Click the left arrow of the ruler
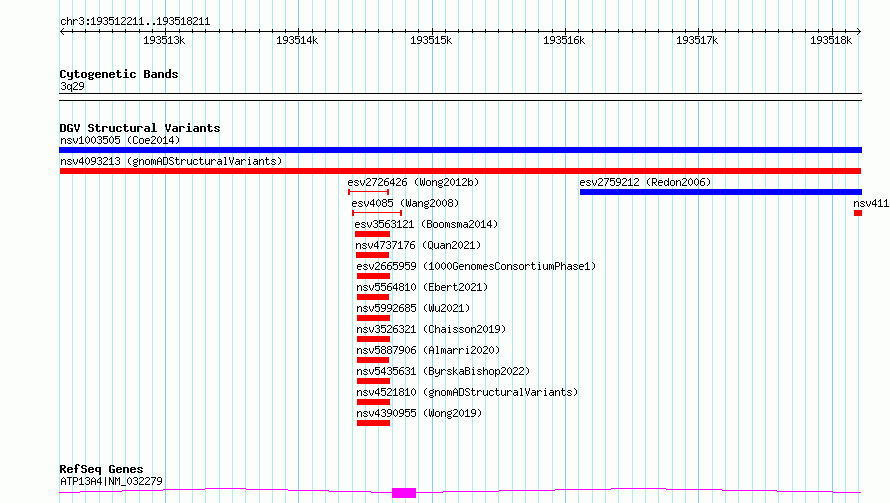This screenshot has width=890, height=503. (x=62, y=31)
